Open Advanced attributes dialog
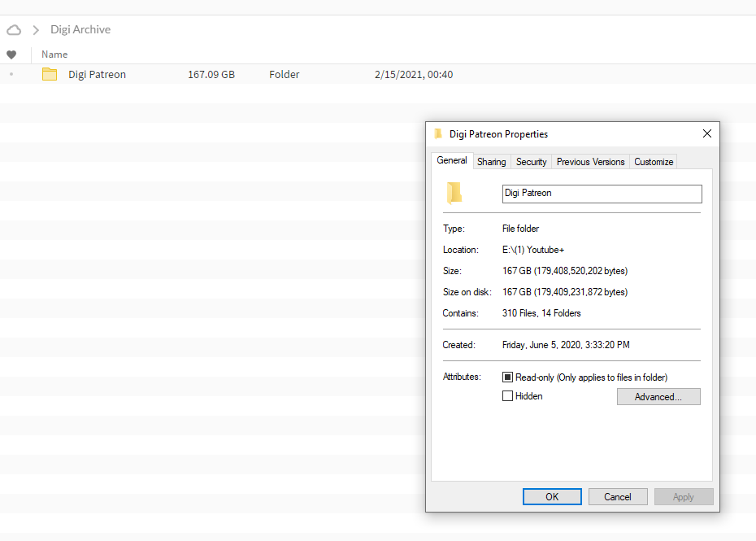The height and width of the screenshot is (541, 756). pyautogui.click(x=658, y=397)
